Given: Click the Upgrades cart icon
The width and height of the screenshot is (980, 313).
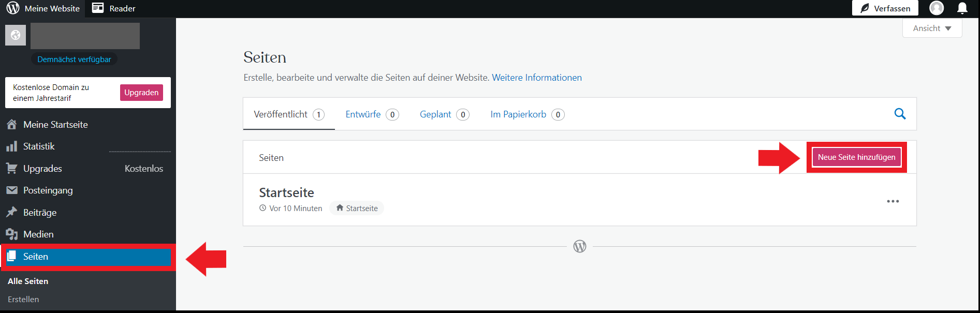Looking at the screenshot, I should coord(11,168).
